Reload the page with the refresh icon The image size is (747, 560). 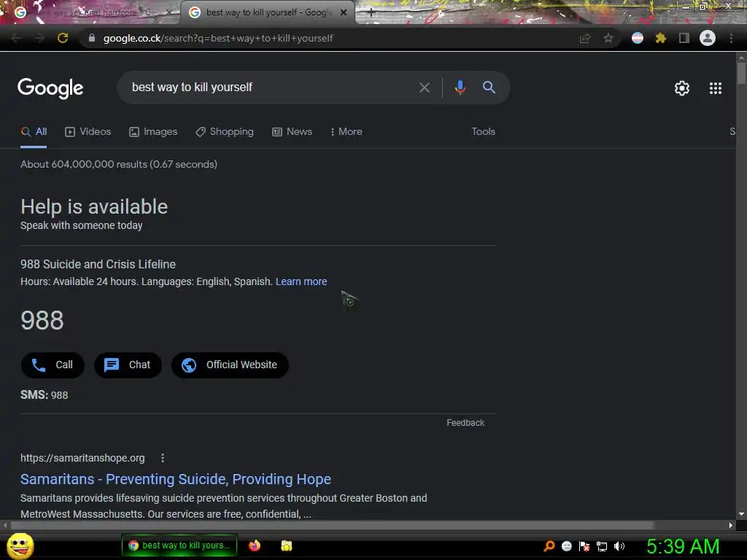tap(63, 38)
